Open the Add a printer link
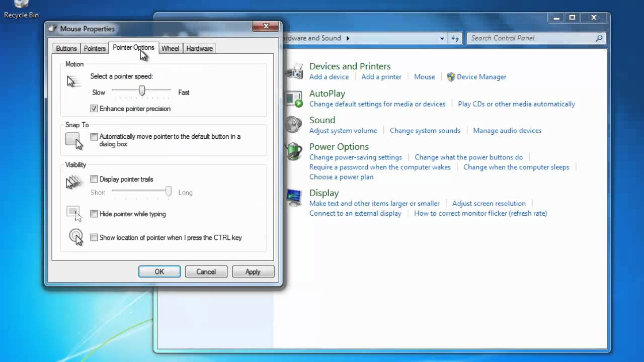Screen dimensions: 644x362 coord(381,77)
